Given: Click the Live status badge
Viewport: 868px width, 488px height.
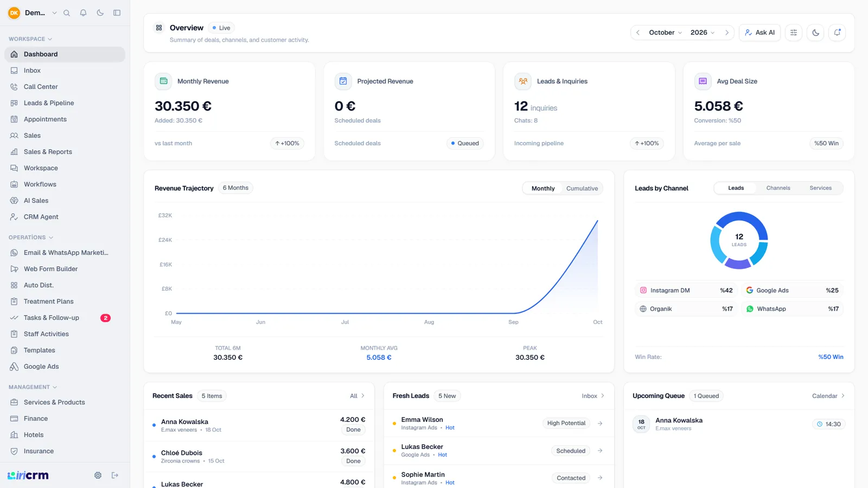Looking at the screenshot, I should (x=221, y=28).
